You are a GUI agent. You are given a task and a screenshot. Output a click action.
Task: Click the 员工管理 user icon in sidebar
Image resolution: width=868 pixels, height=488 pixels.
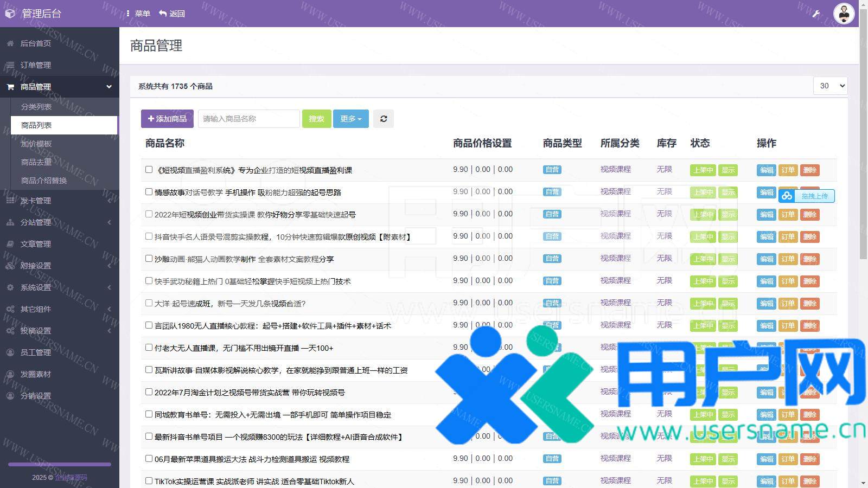click(x=10, y=352)
